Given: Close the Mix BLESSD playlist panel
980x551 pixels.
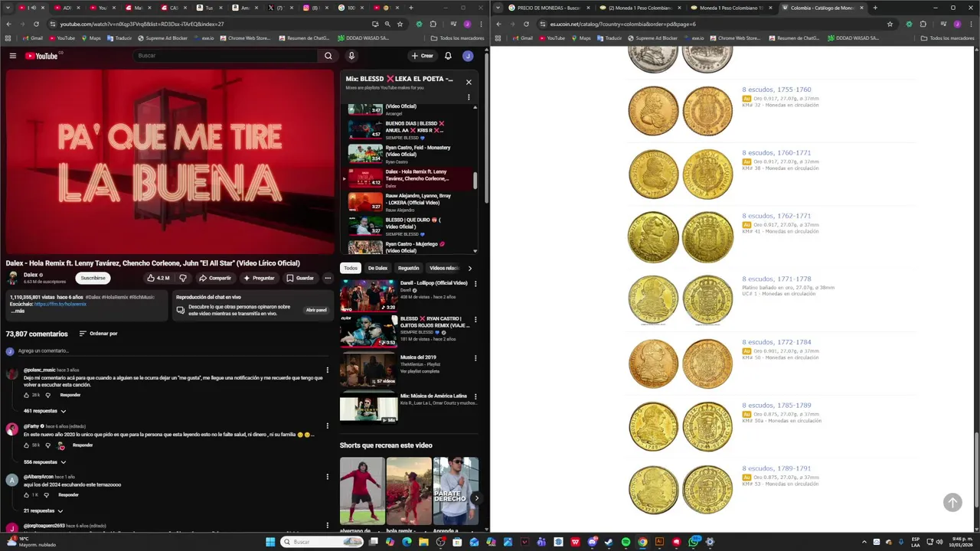Looking at the screenshot, I should [x=469, y=82].
